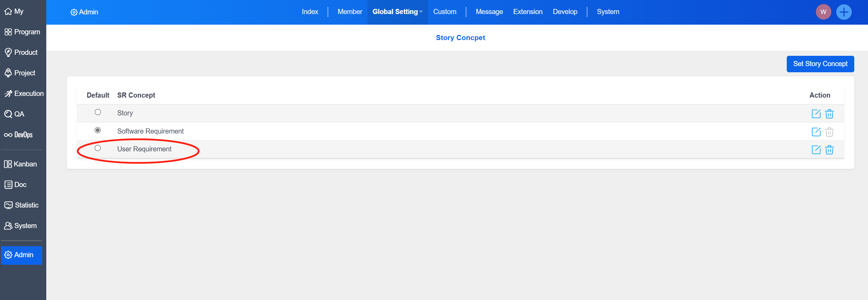Image resolution: width=868 pixels, height=300 pixels.
Task: Expand the Global Setting dropdown menu
Action: tap(397, 12)
